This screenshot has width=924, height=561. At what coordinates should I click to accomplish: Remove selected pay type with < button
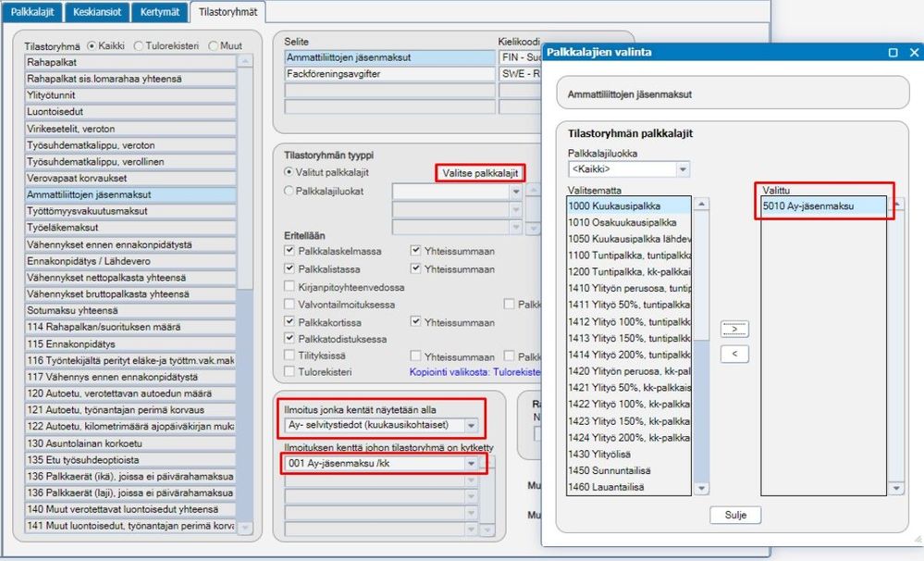tap(734, 354)
